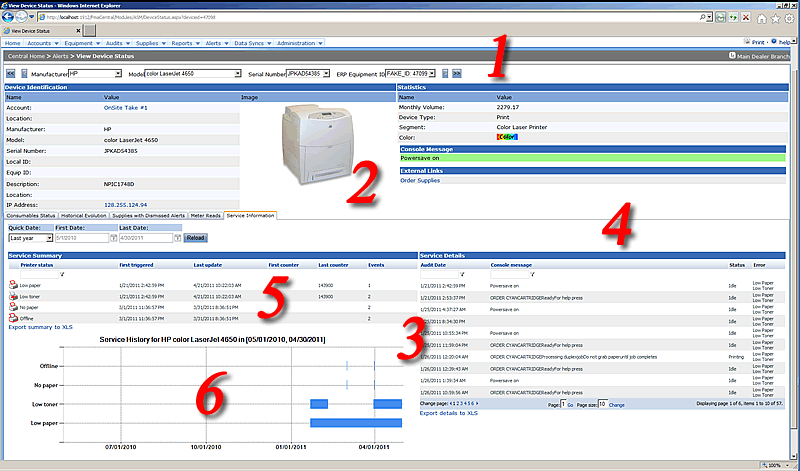Click the Console message filter funnel icon
Screen dimensions: 800x471
click(x=532, y=275)
